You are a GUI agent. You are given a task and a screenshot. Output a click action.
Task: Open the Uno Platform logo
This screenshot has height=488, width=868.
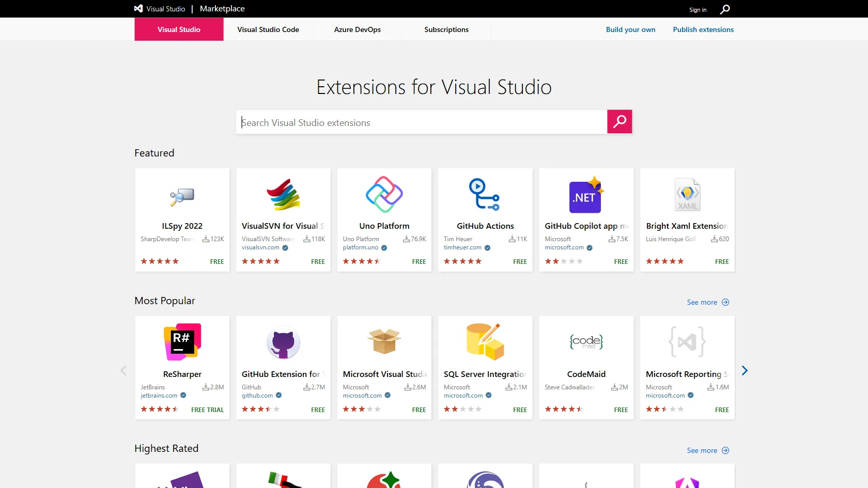point(384,195)
